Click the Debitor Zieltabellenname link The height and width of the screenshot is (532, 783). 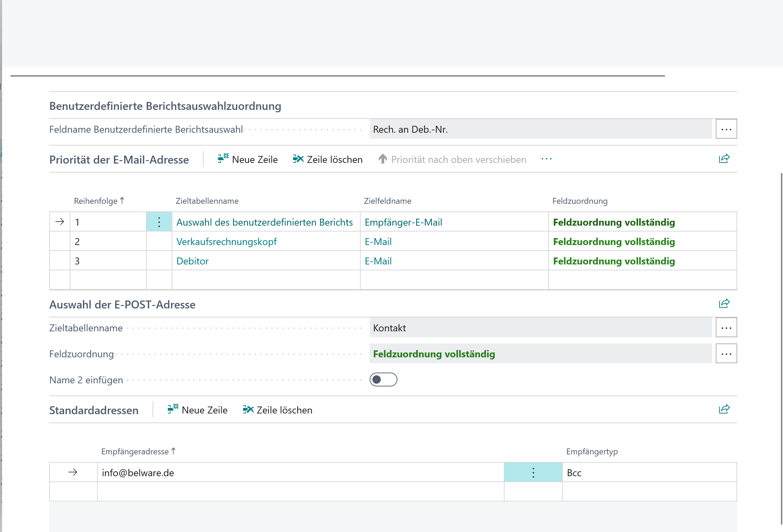[192, 261]
